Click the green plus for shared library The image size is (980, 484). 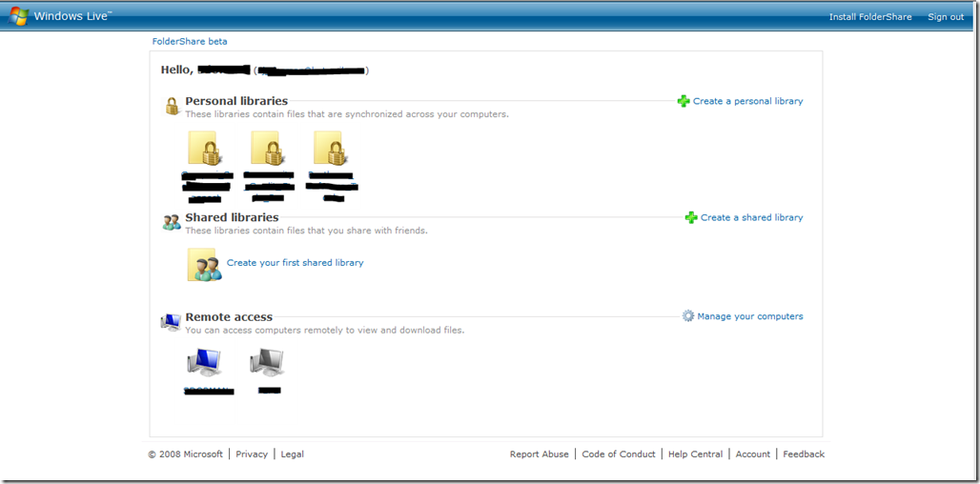[x=690, y=217]
